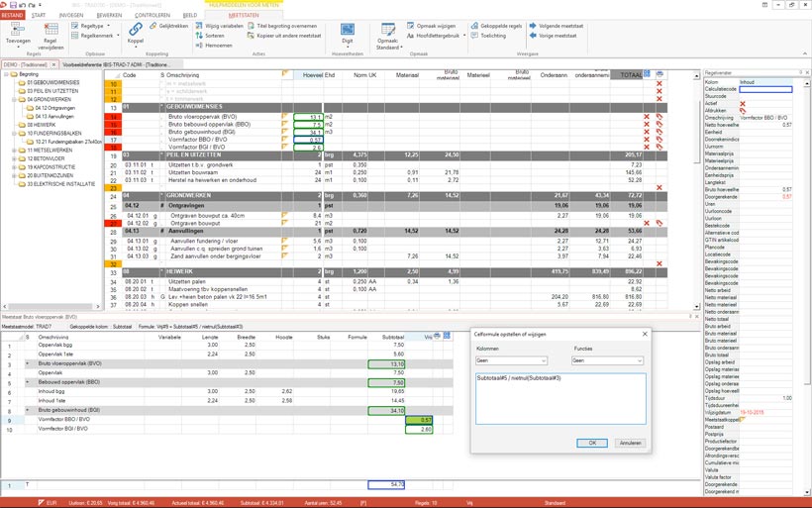Image resolution: width=812 pixels, height=508 pixels.
Task: Click the tree panel scroll-right arrow
Action: [97, 307]
